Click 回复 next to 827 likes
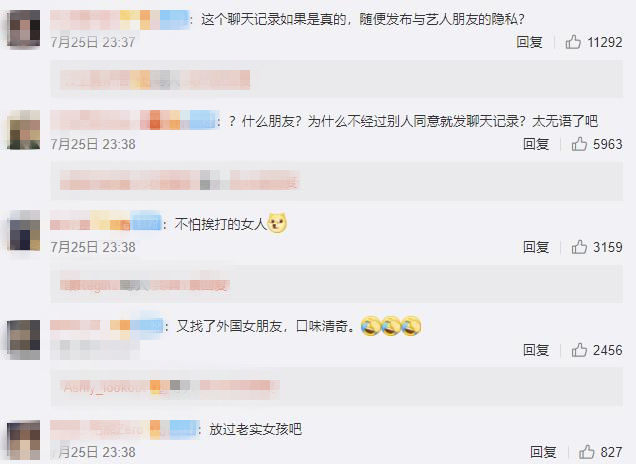Viewport: 636px width, 464px height. pos(543,452)
